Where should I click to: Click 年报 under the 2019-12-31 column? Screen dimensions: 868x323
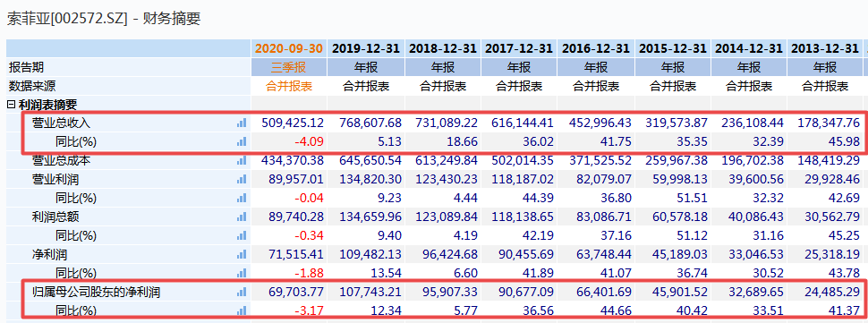click(366, 67)
